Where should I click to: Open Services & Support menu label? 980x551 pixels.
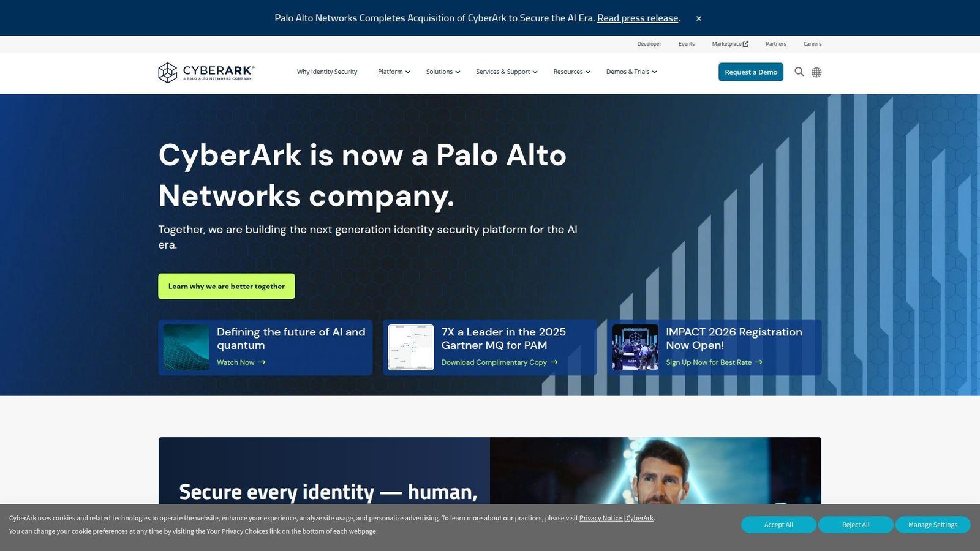pyautogui.click(x=503, y=72)
